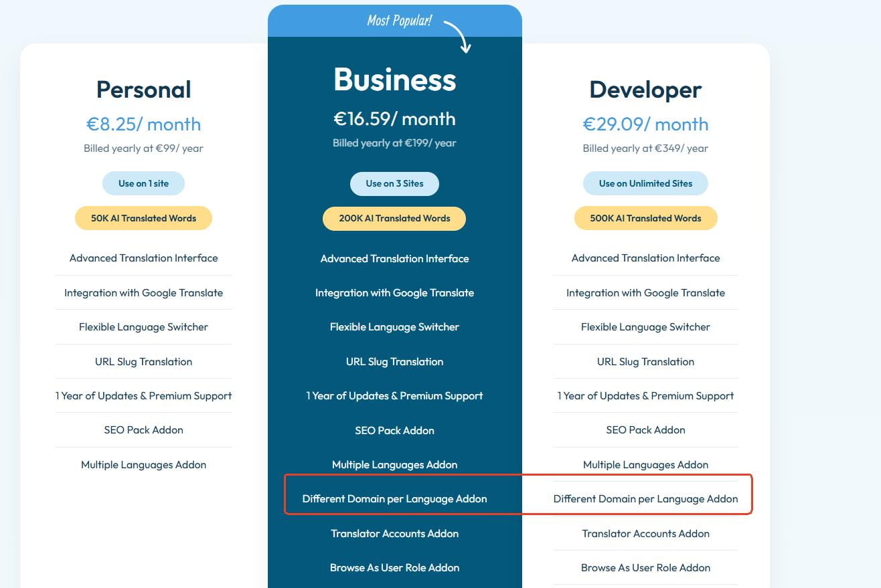Click Different Domain per Language Addon under Developer
Image resolution: width=881 pixels, height=588 pixels.
(x=645, y=499)
